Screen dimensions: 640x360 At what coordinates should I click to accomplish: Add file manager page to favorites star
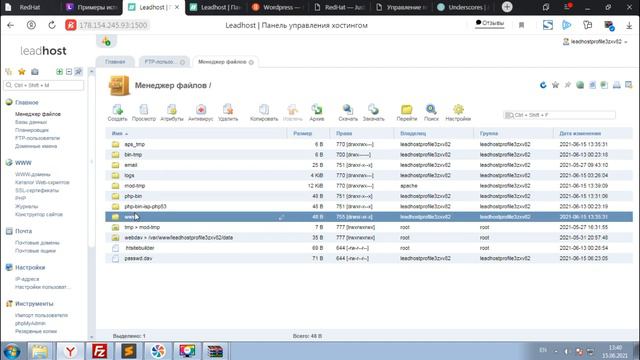(555, 85)
